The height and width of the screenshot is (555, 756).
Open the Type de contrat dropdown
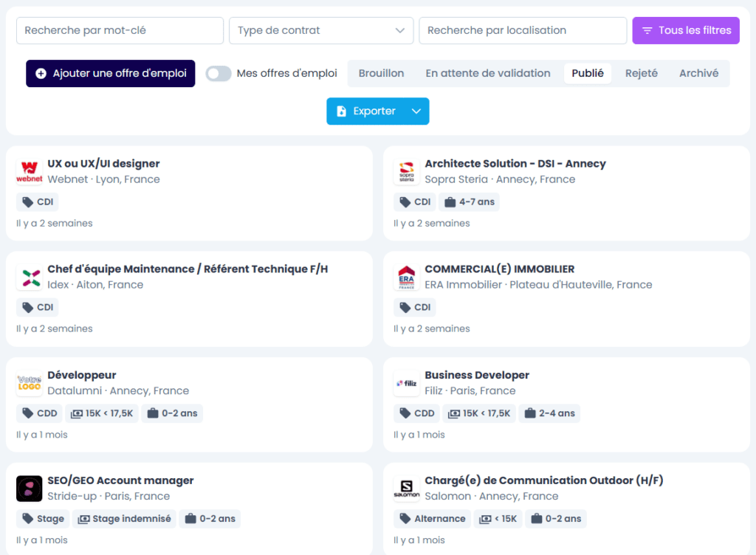[321, 30]
